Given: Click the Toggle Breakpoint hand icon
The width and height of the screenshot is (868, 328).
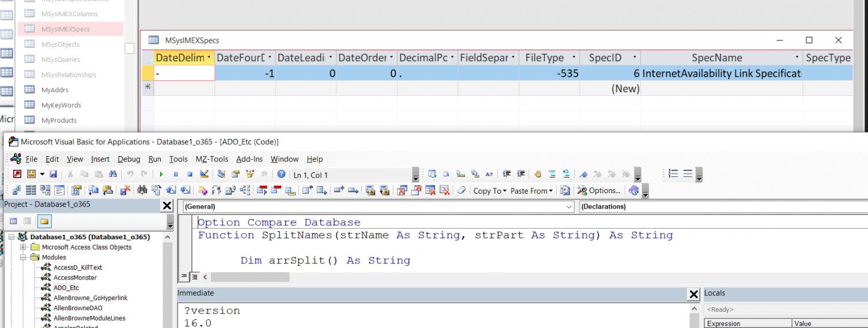Looking at the screenshot, I should pos(538,174).
